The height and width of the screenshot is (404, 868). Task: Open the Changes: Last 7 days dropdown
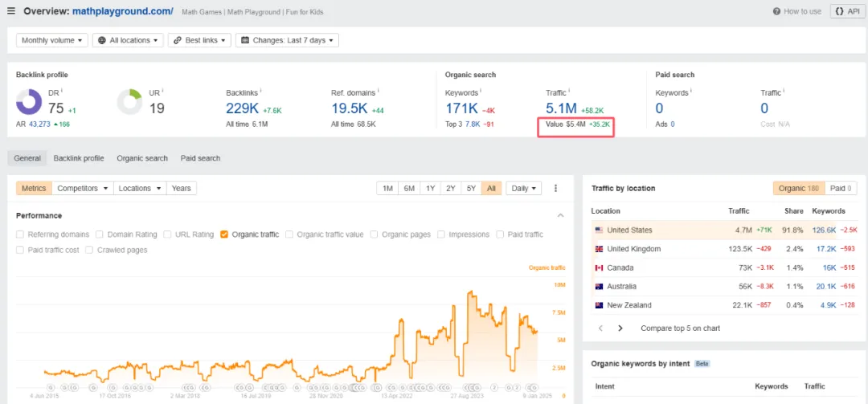287,40
